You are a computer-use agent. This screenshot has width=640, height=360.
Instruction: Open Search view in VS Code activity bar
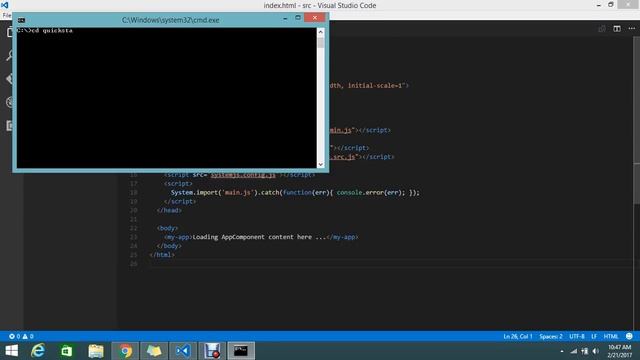point(10,56)
